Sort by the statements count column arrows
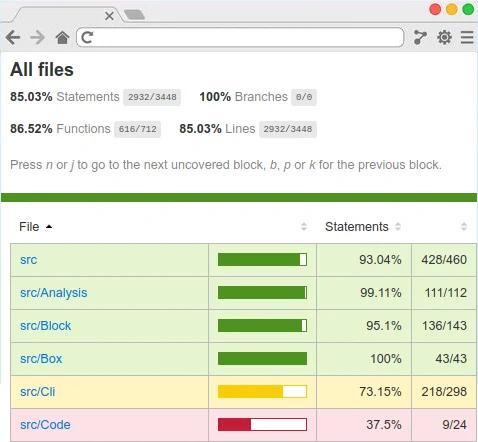 [x=464, y=227]
